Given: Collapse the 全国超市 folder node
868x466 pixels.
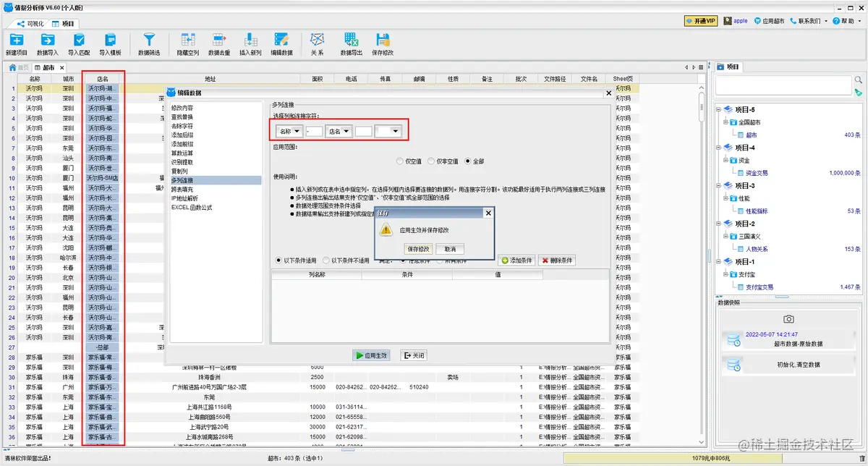Looking at the screenshot, I should pyautogui.click(x=724, y=122).
